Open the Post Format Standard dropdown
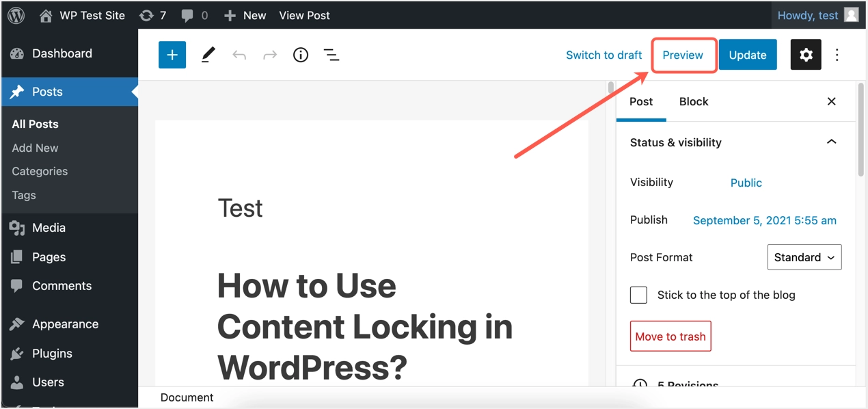This screenshot has width=868, height=409. point(804,257)
